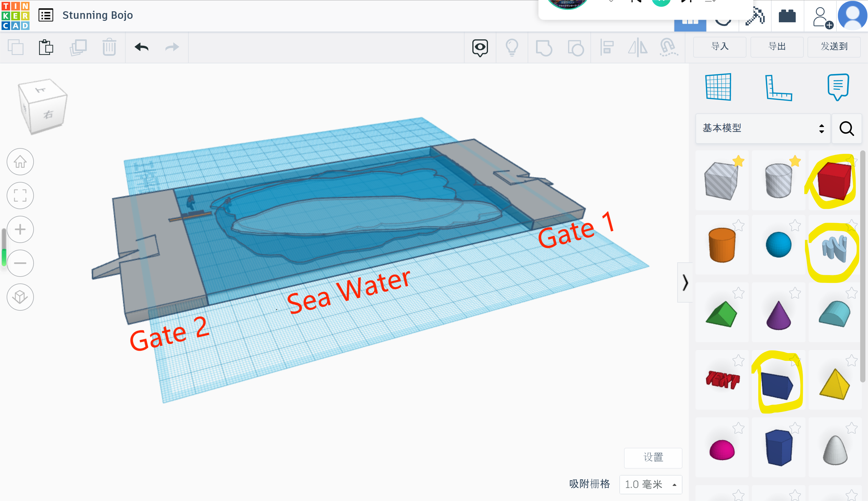
Task: Unfavorite the hole box shape star
Action: pyautogui.click(x=739, y=161)
